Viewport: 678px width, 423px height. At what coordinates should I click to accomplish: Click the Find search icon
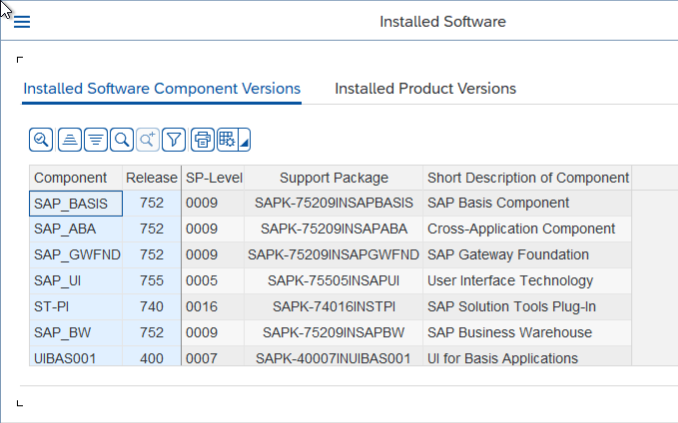click(122, 140)
